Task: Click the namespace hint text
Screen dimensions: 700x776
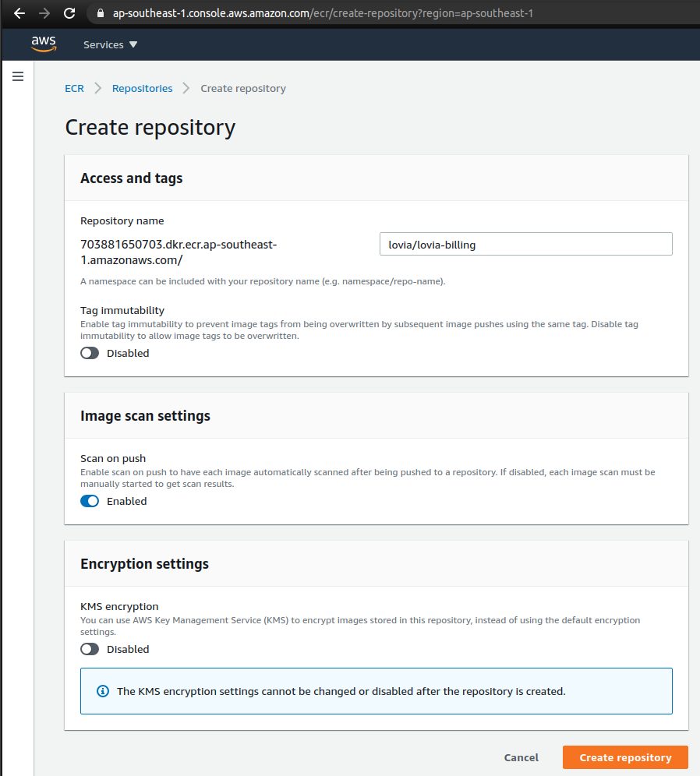Action: 263,281
